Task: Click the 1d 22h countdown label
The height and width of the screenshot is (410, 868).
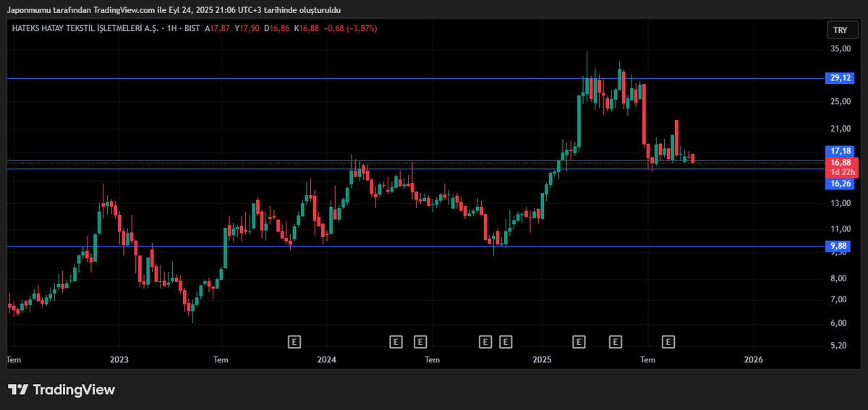Action: coord(842,172)
